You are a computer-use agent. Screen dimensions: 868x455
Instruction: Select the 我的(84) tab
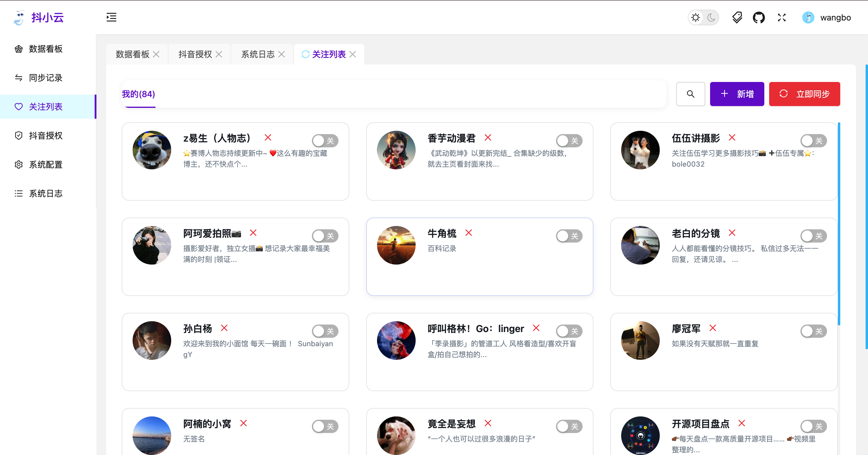point(139,94)
